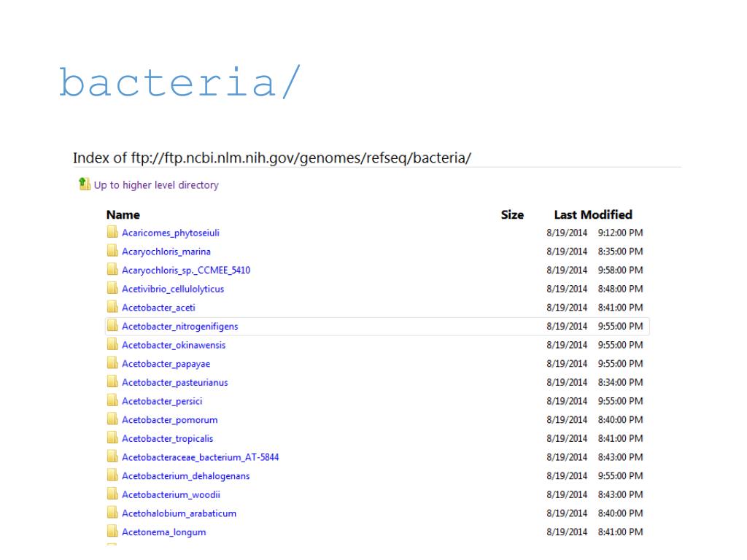Click folder icon beside Acetobacter_persici
The height and width of the screenshot is (560, 747).
(x=112, y=400)
